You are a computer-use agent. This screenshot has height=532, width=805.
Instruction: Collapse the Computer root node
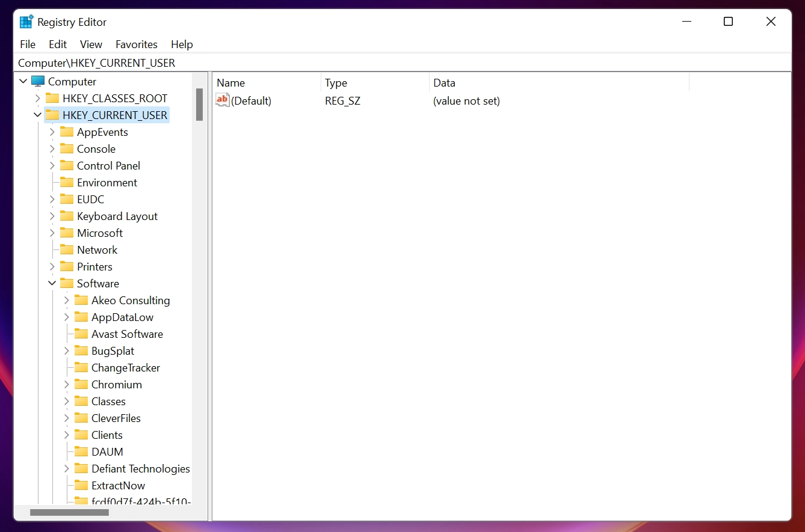click(x=23, y=81)
